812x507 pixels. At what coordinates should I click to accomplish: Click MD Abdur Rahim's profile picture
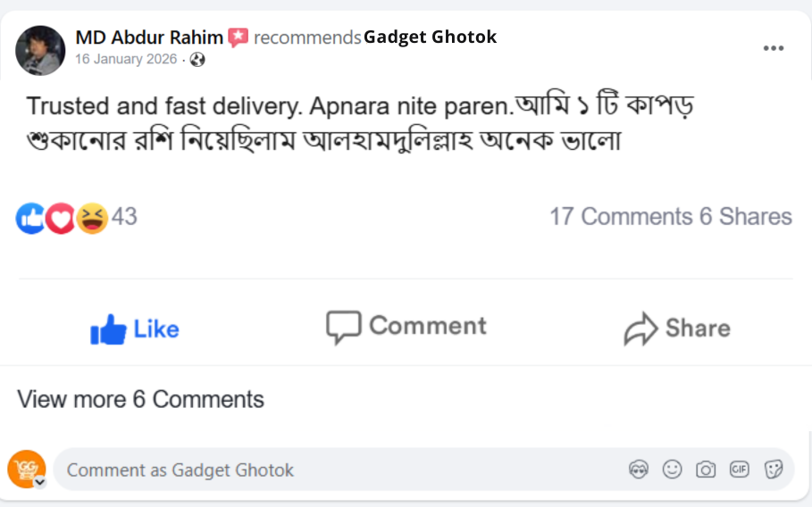40,50
